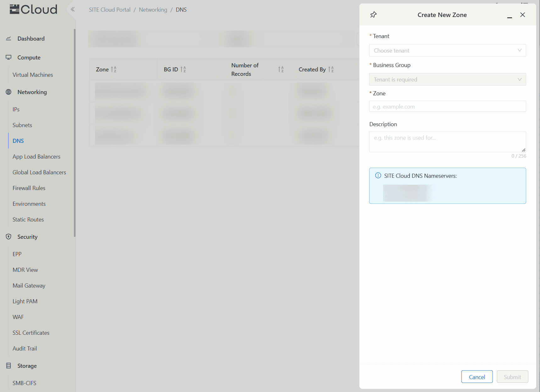Open Firewall Rules in sidebar
Screen dimensions: 540x392
click(x=29, y=188)
